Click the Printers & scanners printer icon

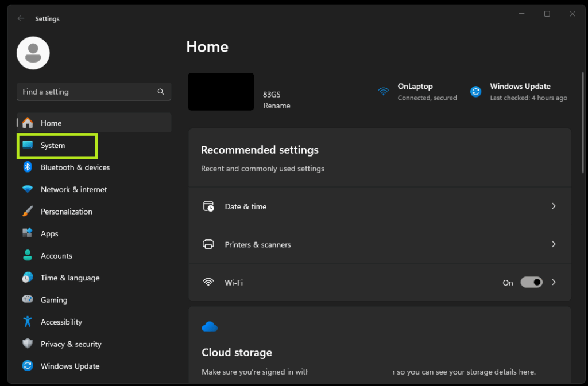pyautogui.click(x=208, y=244)
